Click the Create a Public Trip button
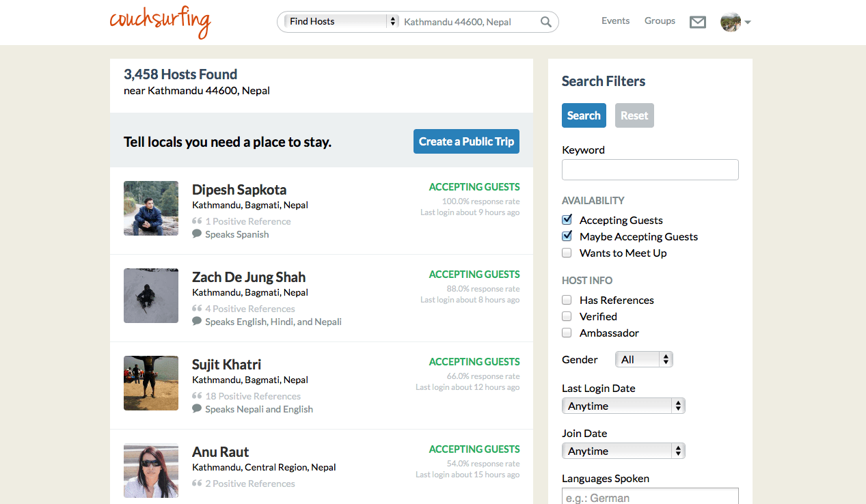This screenshot has height=504, width=866. [466, 141]
